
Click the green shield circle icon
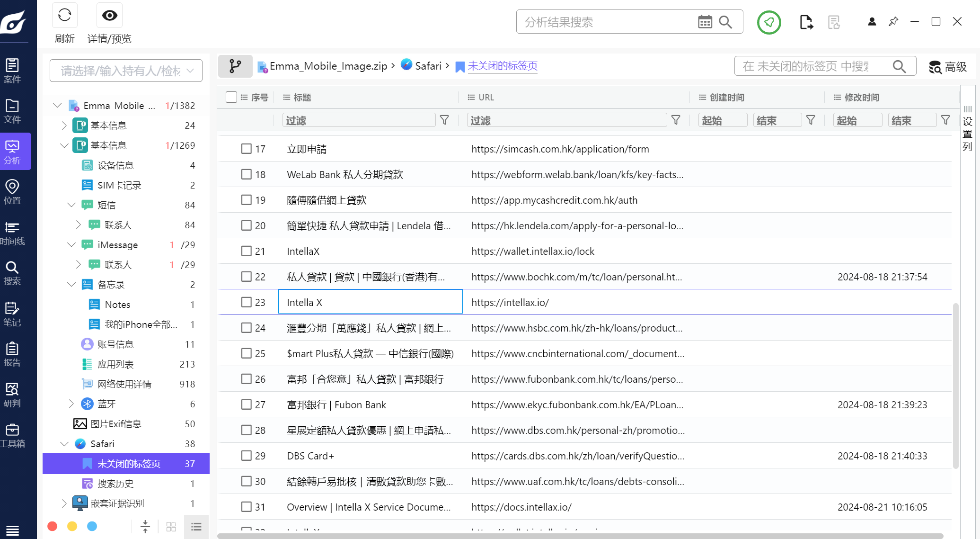[x=768, y=22]
